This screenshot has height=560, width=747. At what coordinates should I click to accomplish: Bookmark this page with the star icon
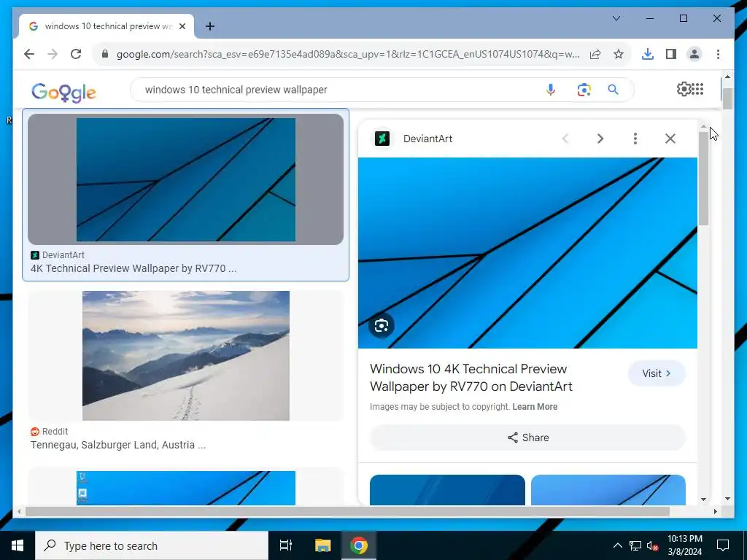[619, 54]
